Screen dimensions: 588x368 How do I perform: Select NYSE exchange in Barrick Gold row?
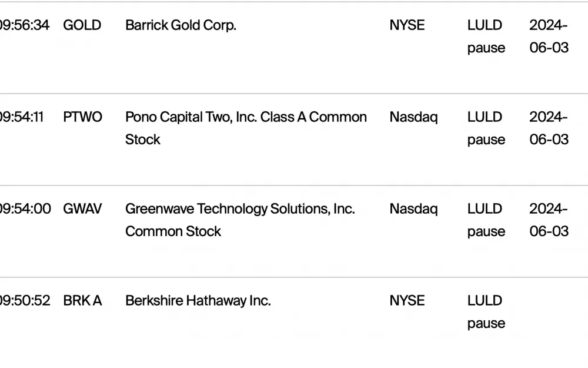coord(407,25)
